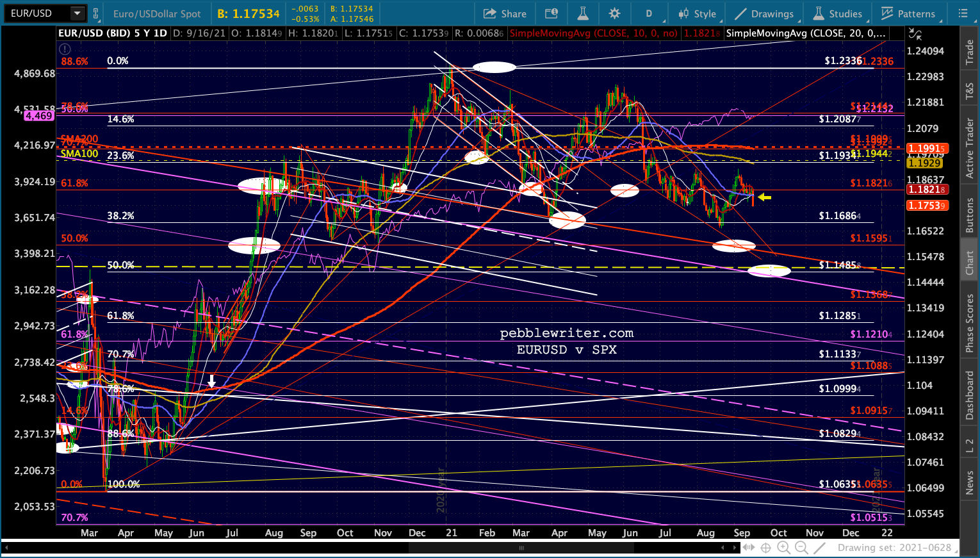This screenshot has height=558, width=980.
Task: Click the 4,469 pink left axis bubble
Action: (x=39, y=116)
